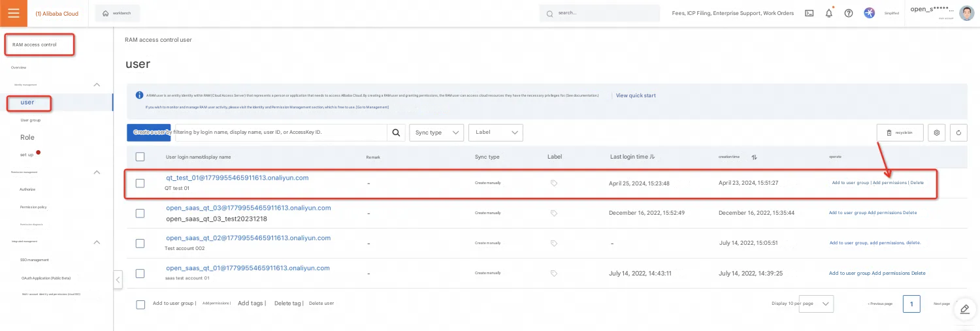Check the open_saas_qt_01 user row
Viewport: 980px width, 331px height.
pos(140,274)
